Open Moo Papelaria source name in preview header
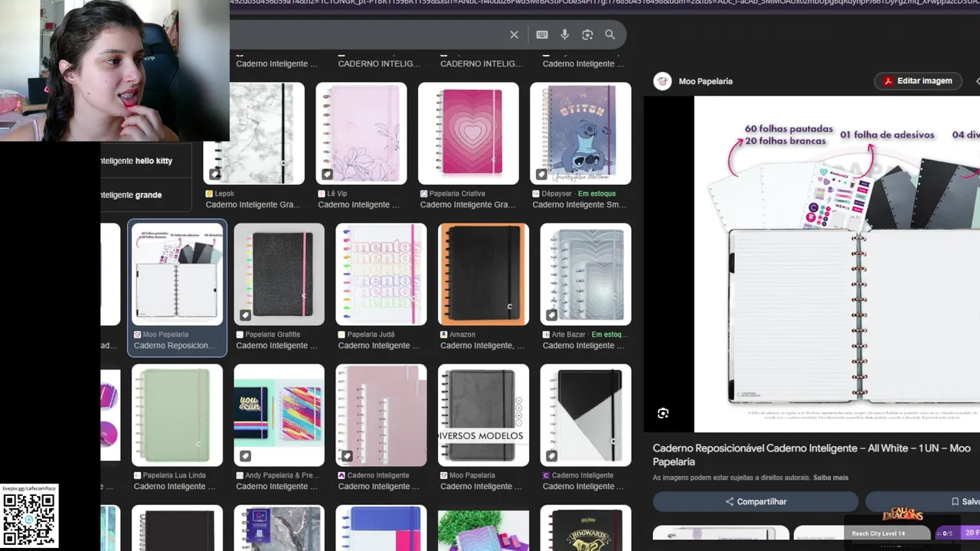 click(x=705, y=81)
